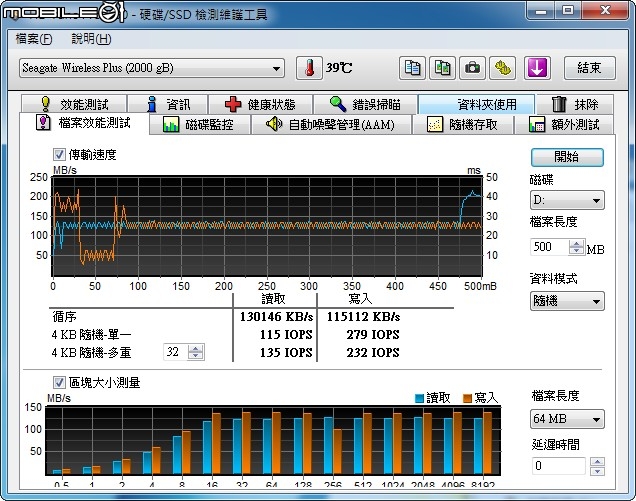Switch to 自動噪聲管理(AAM) tab
The height and width of the screenshot is (501, 636).
[331, 125]
